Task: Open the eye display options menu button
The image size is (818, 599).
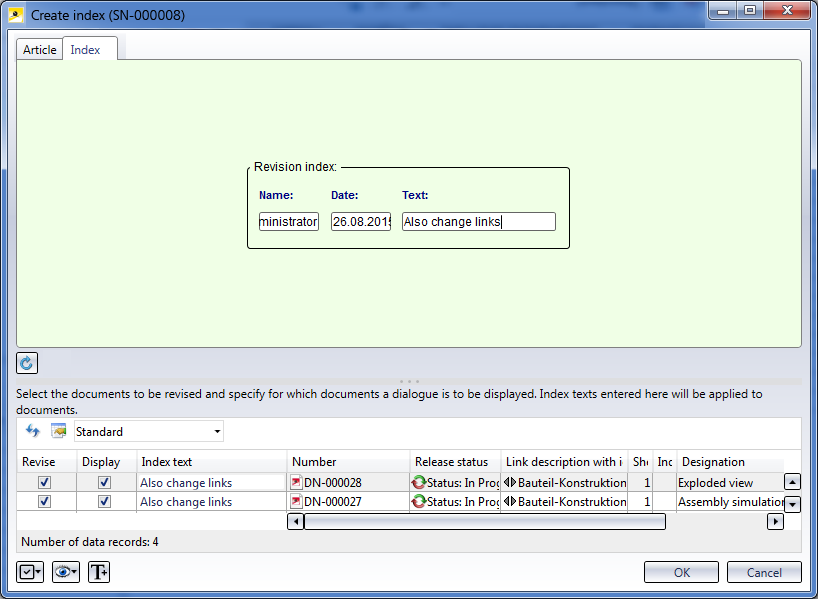Action: click(x=66, y=572)
